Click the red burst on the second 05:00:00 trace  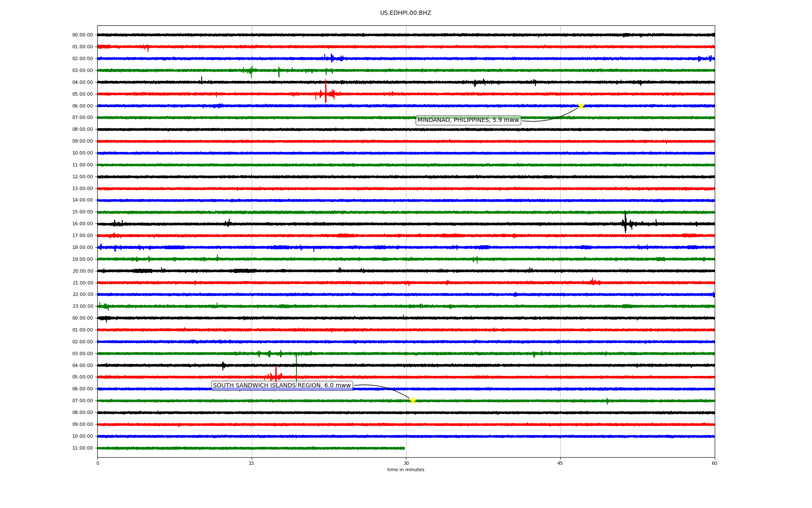point(275,376)
